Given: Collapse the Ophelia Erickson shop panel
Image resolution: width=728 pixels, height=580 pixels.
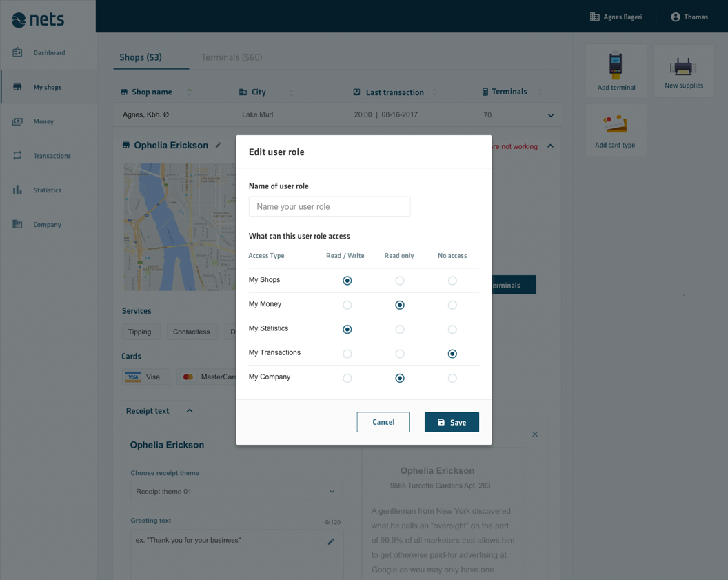Looking at the screenshot, I should [551, 146].
